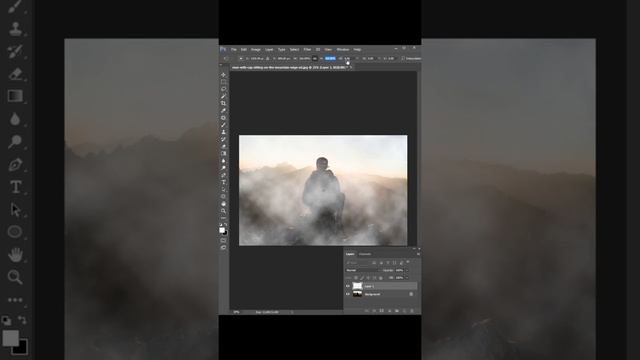Click the Layer 1 thumbnail

tap(358, 286)
